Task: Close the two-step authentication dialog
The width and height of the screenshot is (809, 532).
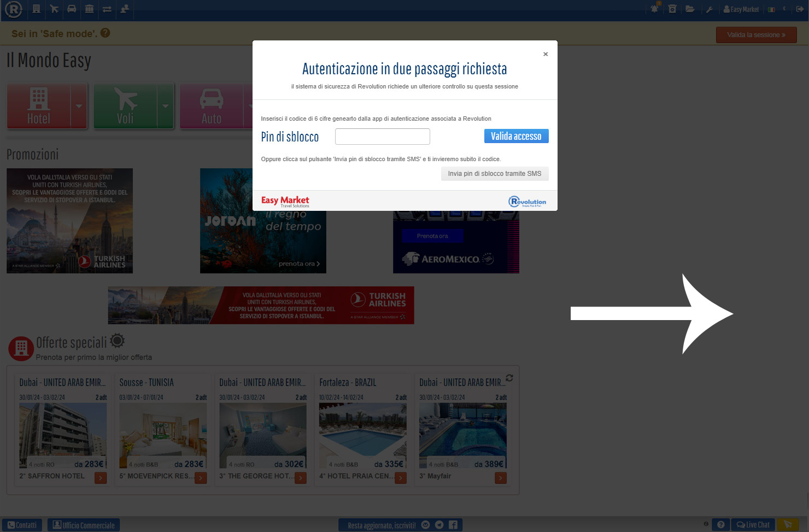Action: (546, 54)
